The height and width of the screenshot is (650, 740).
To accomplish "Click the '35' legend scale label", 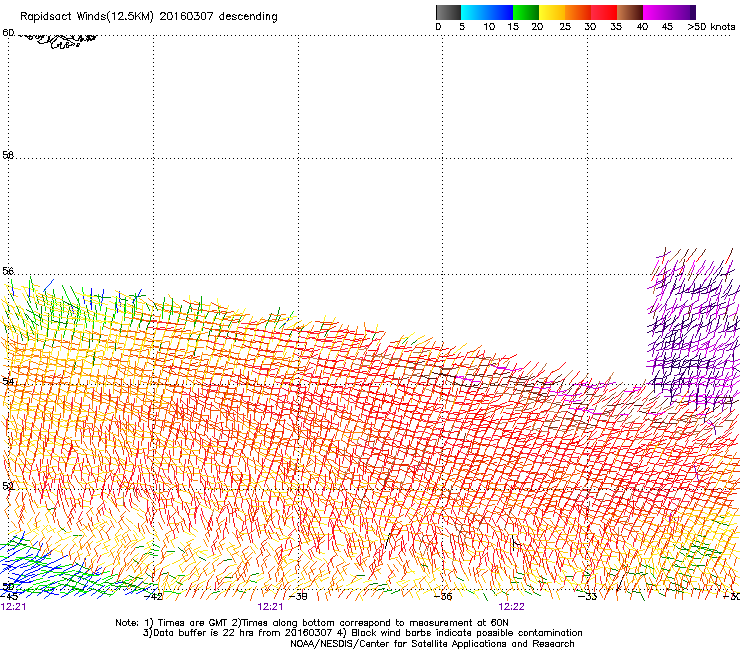I will click(x=616, y=27).
